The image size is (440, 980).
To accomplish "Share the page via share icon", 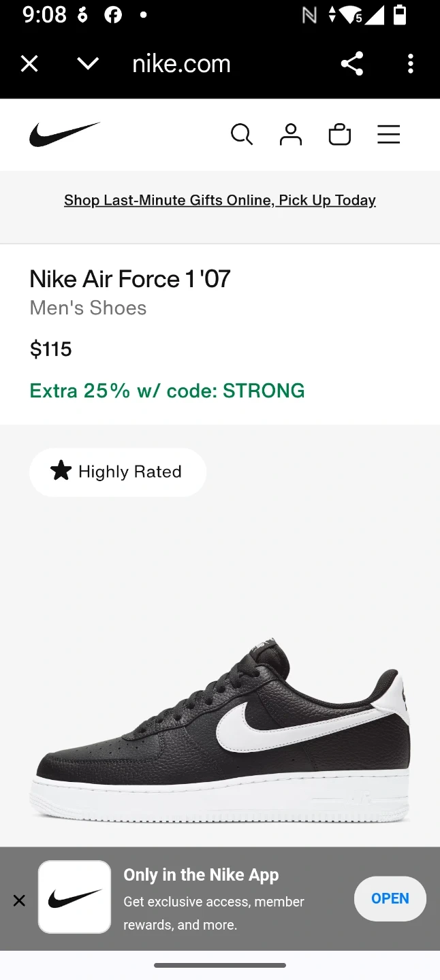I will point(351,64).
